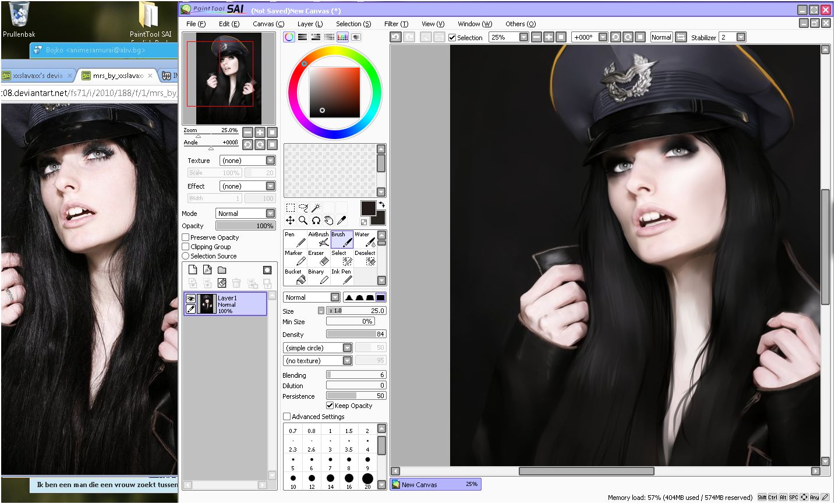The image size is (835, 504).
Task: Open the Filter menu
Action: pos(396,24)
